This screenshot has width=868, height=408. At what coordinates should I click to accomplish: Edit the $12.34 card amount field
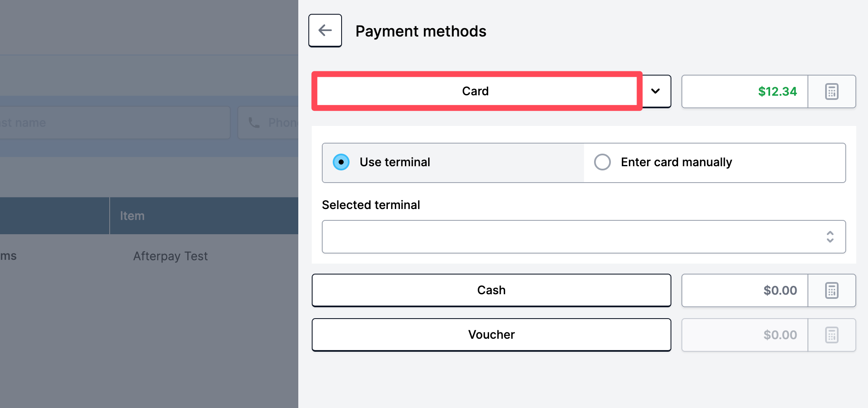744,92
